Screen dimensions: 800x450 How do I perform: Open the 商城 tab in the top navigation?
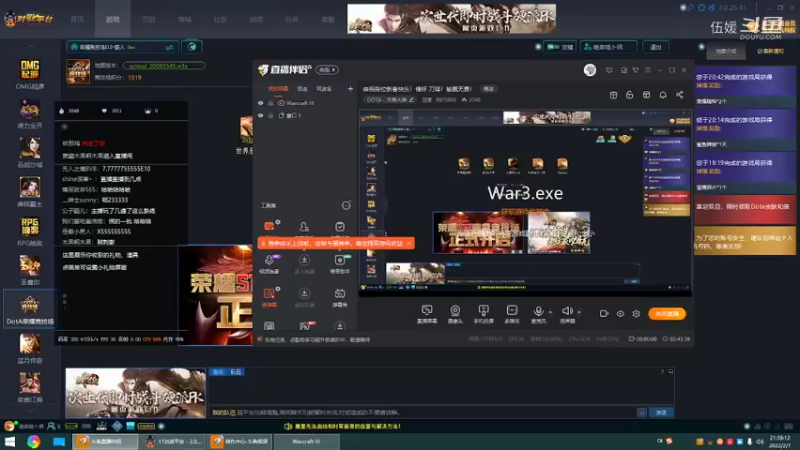click(184, 19)
